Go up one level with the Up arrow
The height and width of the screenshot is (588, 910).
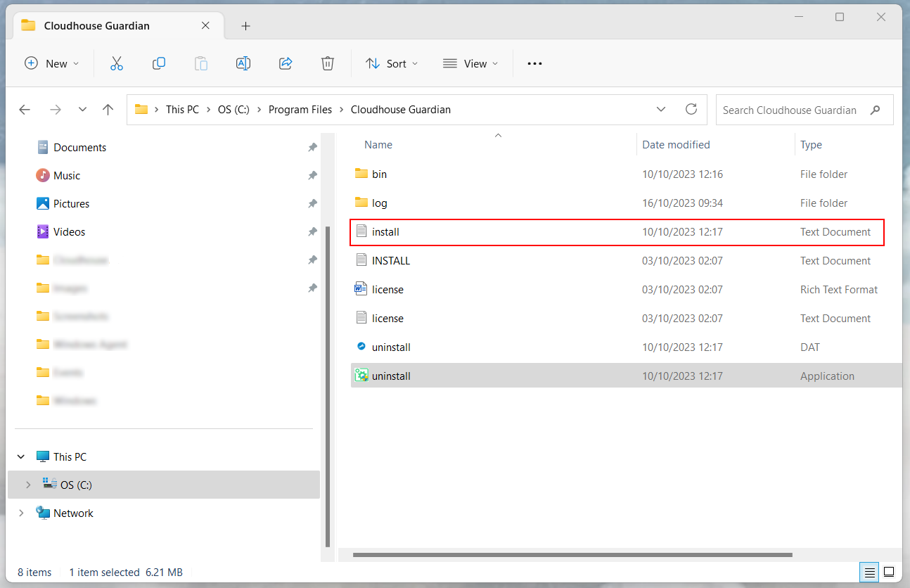(108, 110)
